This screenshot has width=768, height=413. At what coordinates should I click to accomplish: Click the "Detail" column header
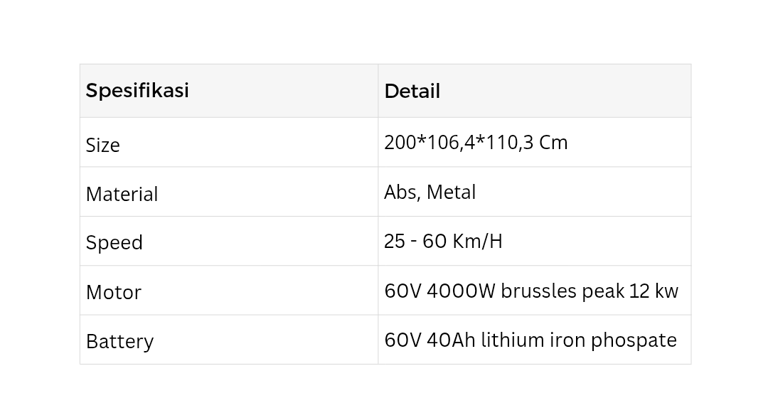coord(412,91)
